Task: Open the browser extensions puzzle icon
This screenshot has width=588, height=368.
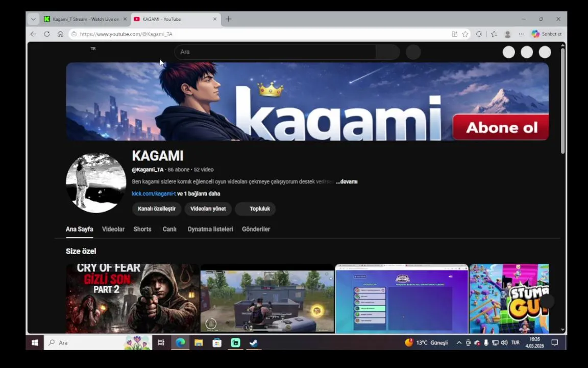Action: (479, 34)
